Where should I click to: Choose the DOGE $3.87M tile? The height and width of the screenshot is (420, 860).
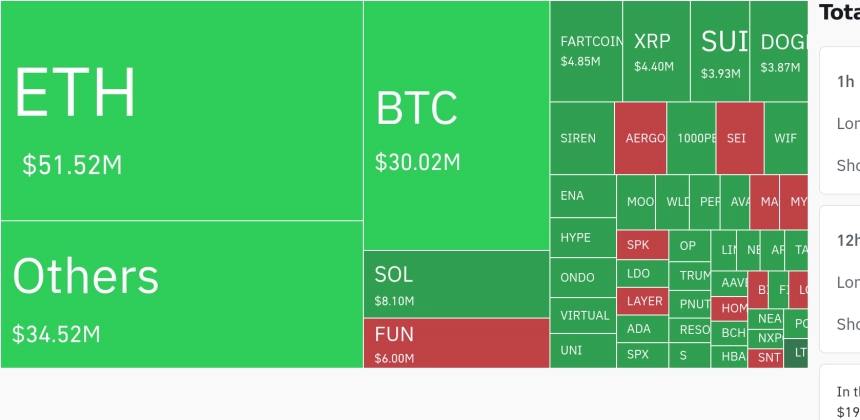(779, 51)
